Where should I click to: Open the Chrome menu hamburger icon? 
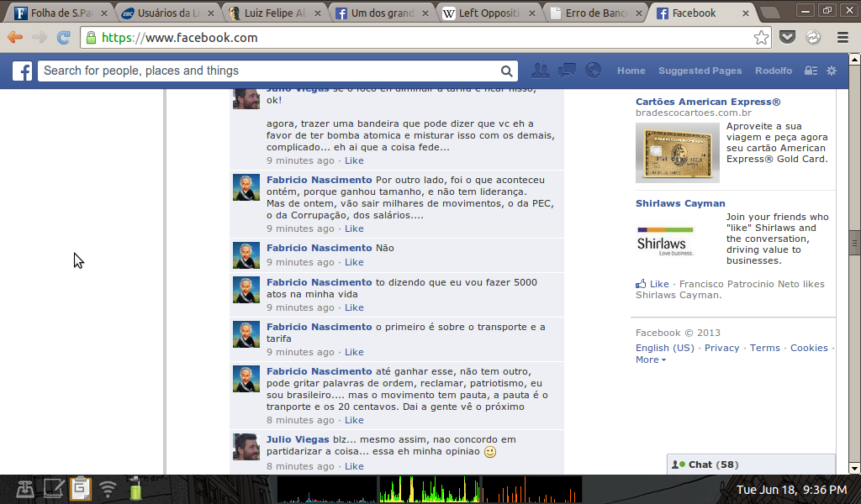(843, 37)
